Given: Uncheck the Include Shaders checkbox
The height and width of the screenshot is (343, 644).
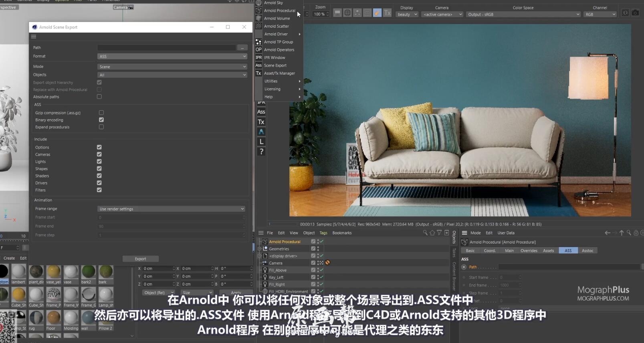Looking at the screenshot, I should (x=99, y=176).
